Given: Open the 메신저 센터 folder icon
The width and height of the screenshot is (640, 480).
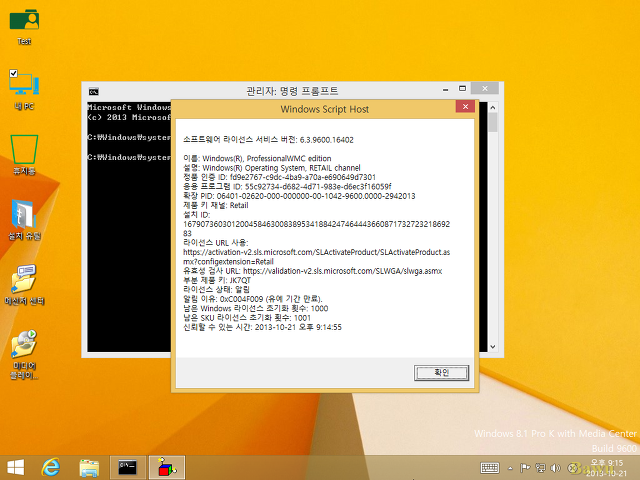Looking at the screenshot, I should click(x=24, y=284).
